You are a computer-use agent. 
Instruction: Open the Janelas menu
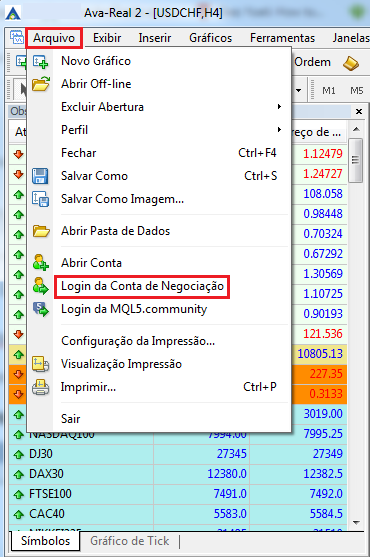pyautogui.click(x=351, y=38)
